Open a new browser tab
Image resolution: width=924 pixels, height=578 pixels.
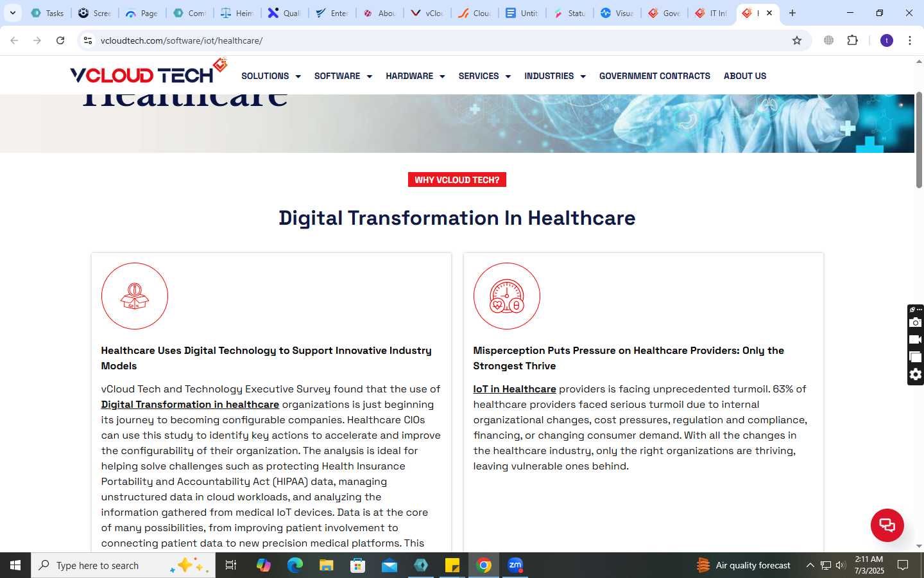792,13
